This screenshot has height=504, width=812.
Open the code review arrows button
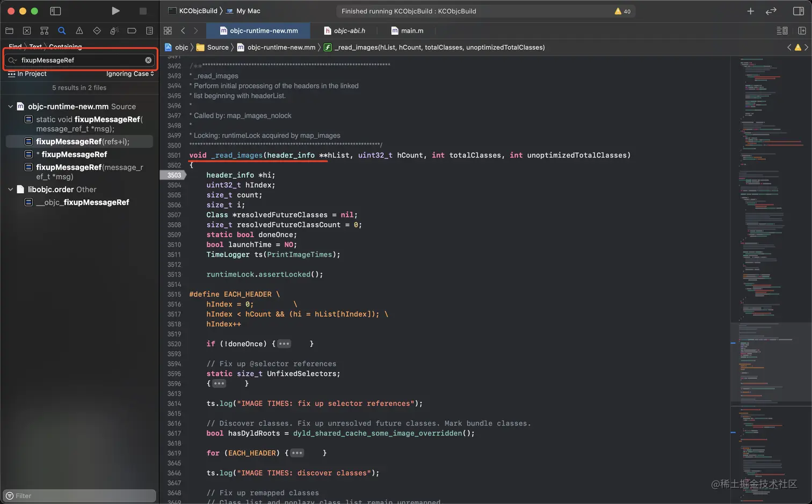click(x=771, y=11)
